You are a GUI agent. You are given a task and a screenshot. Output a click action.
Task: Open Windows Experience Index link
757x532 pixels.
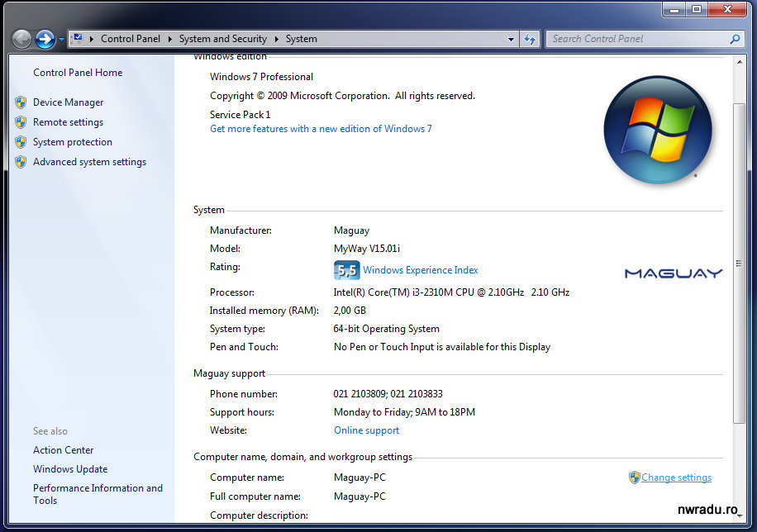(x=420, y=270)
